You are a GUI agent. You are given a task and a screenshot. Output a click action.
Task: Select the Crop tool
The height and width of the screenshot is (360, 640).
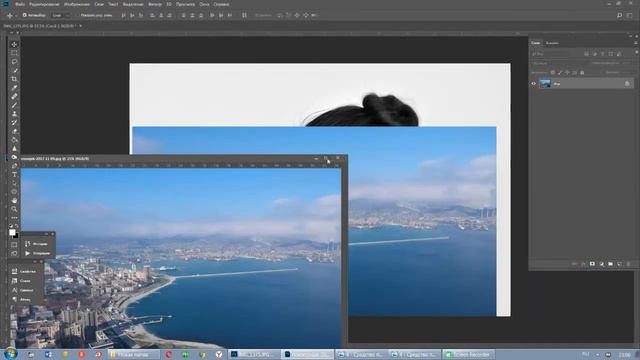[14, 79]
